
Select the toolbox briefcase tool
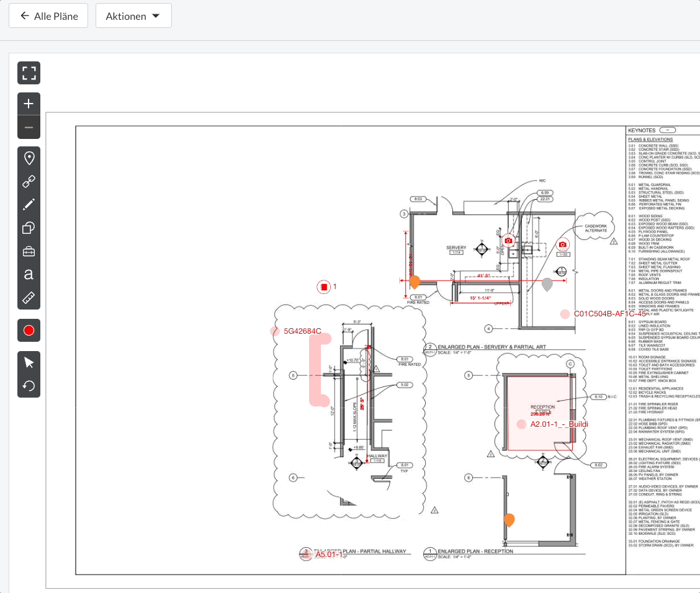(29, 251)
